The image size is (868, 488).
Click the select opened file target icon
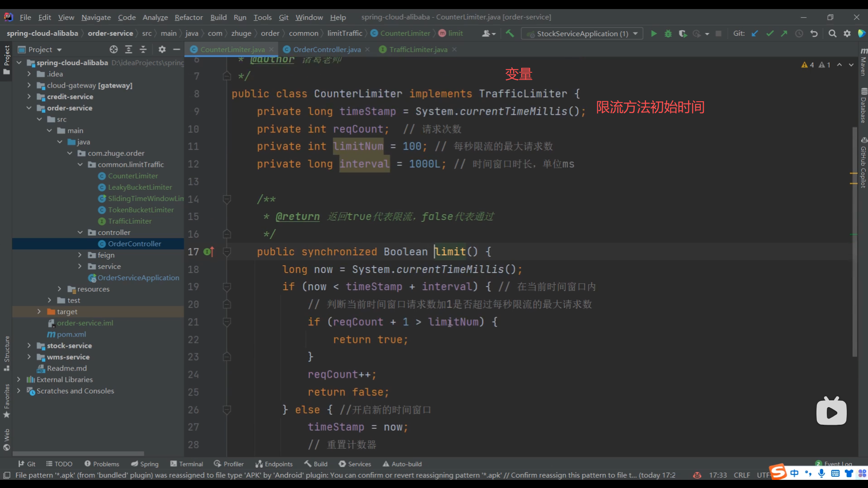tap(113, 49)
